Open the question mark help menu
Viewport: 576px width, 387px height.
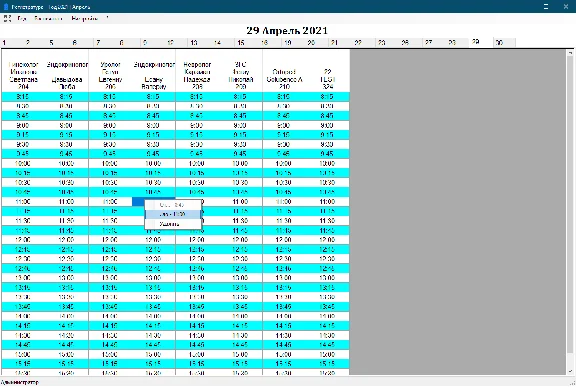click(x=107, y=18)
